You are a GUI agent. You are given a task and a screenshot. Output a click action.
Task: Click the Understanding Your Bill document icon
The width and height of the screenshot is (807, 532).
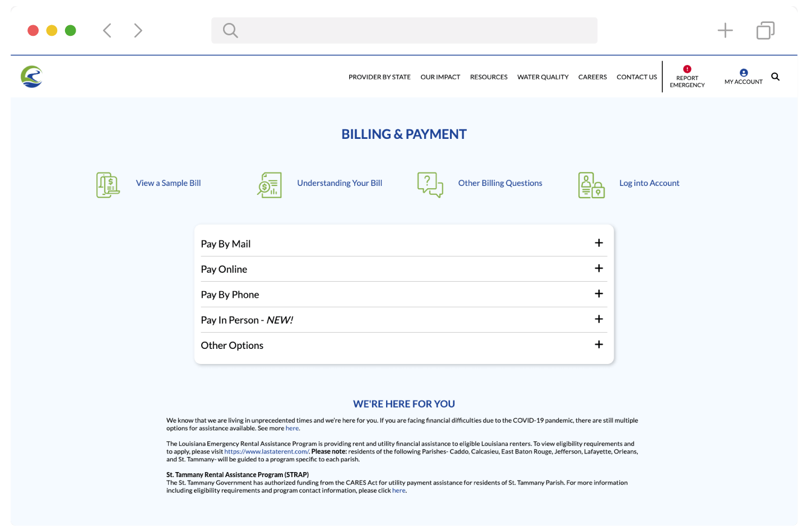[268, 185]
